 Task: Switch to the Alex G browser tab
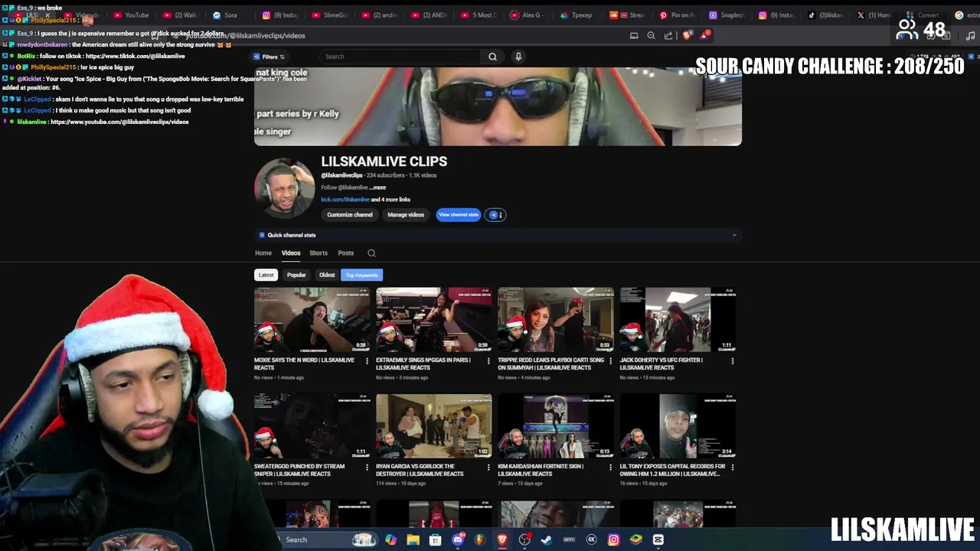pyautogui.click(x=528, y=15)
